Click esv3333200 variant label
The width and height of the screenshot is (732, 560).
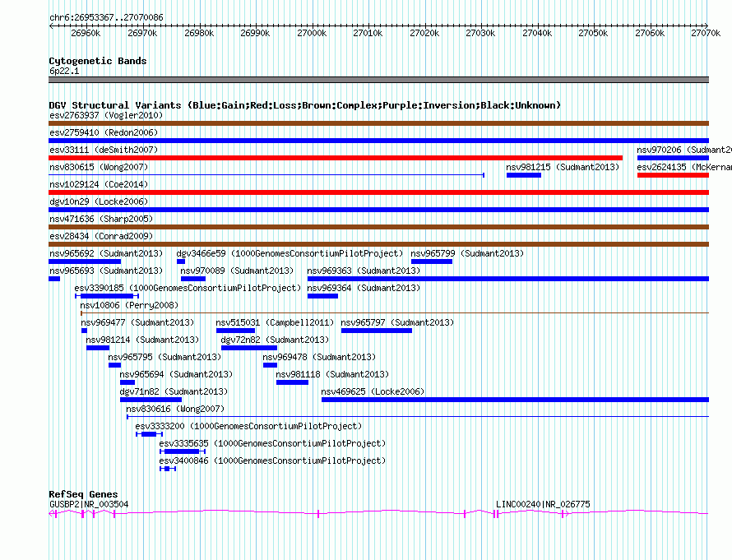coord(248,426)
